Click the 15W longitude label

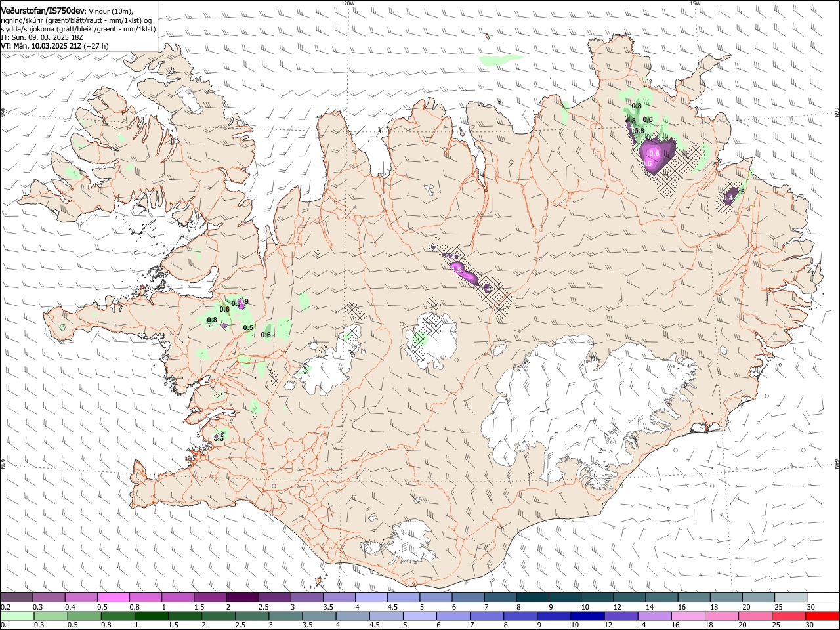(x=695, y=3)
